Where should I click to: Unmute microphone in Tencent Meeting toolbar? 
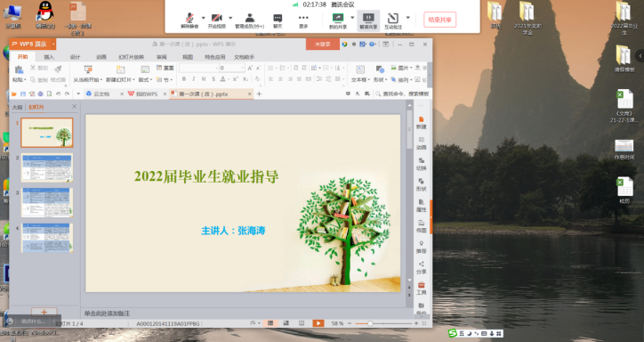tap(189, 20)
